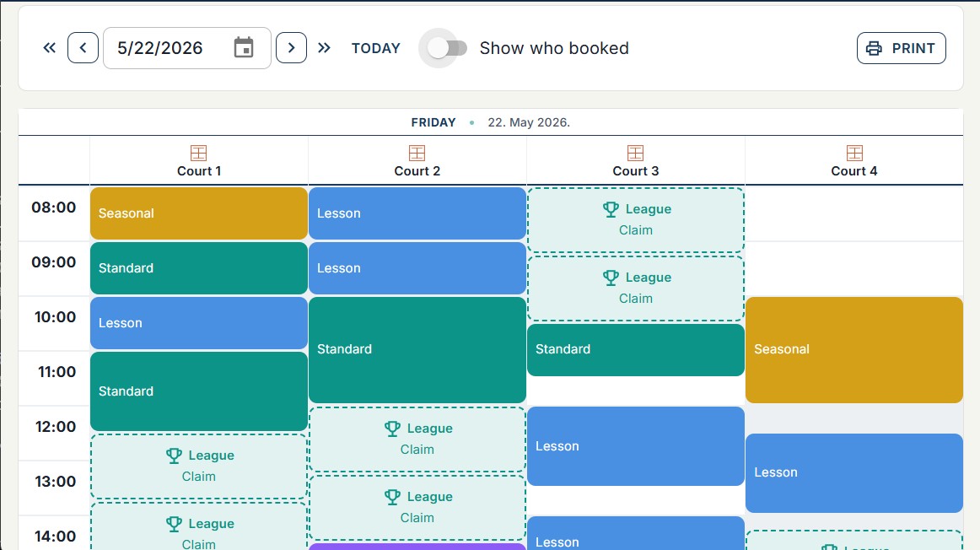This screenshot has height=550, width=980.
Task: Click the 14:00 time label
Action: click(56, 537)
